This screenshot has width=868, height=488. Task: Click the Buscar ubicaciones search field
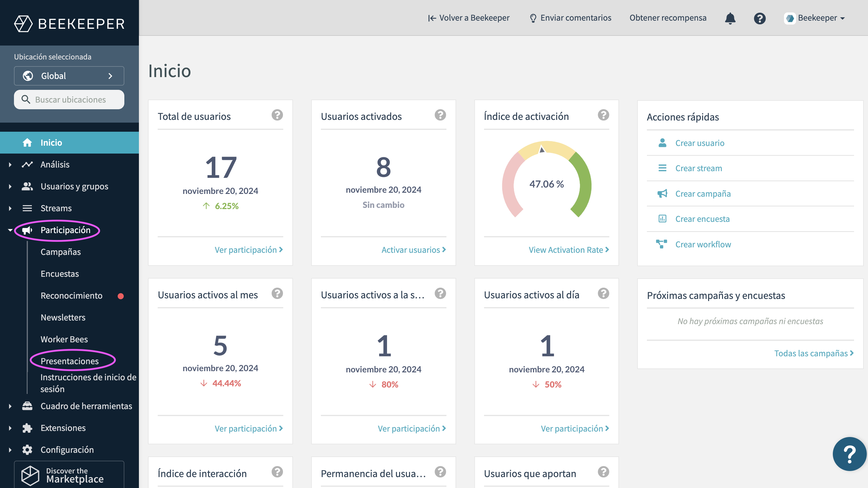tap(69, 100)
